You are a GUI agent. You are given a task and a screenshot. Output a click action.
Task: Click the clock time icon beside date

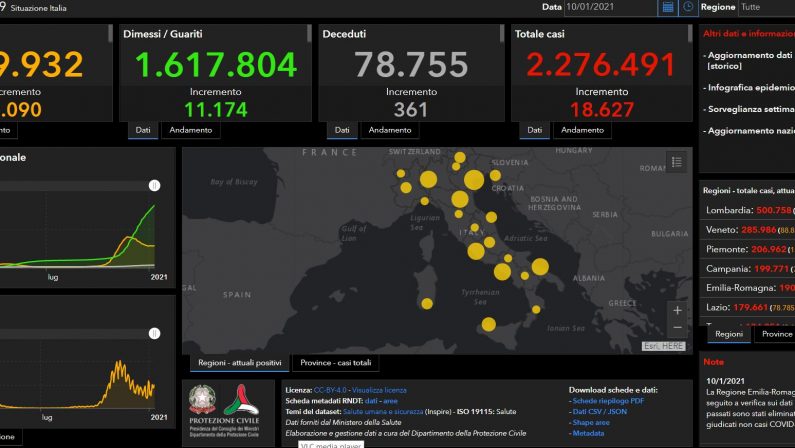coord(688,7)
